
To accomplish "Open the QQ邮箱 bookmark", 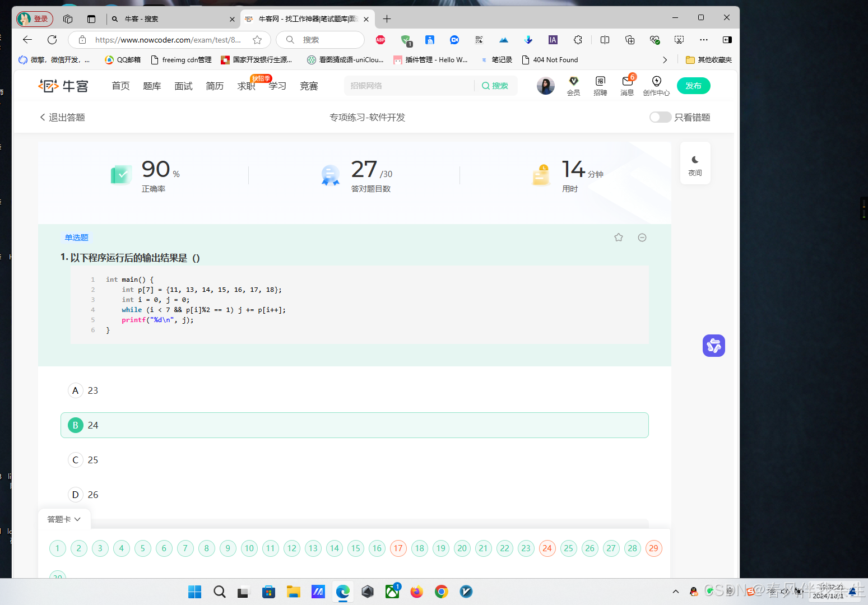I will click(123, 60).
